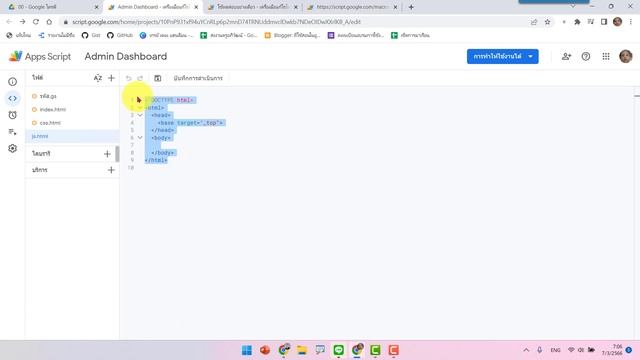Go forward with the browser forward arrow
The image size is (640, 360).
pyautogui.click(x=22, y=22)
